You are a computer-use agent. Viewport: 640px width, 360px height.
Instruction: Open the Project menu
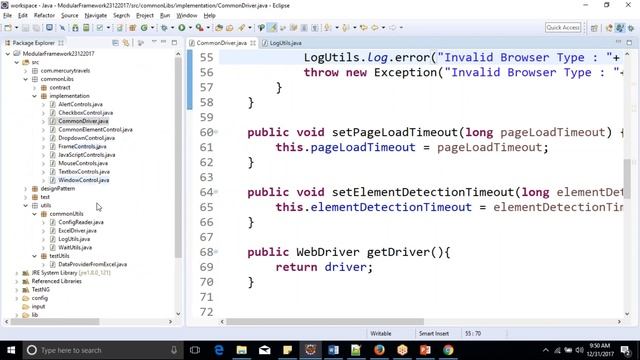click(x=144, y=16)
